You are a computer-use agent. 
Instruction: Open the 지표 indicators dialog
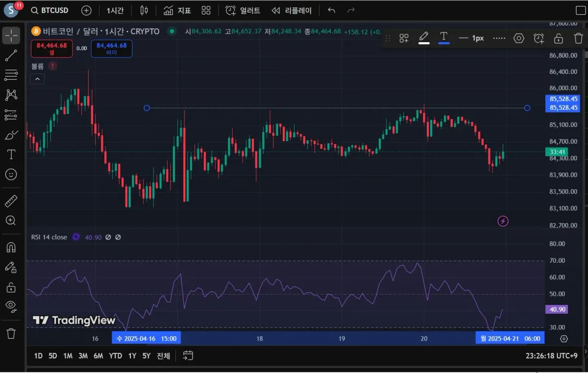[x=177, y=10]
